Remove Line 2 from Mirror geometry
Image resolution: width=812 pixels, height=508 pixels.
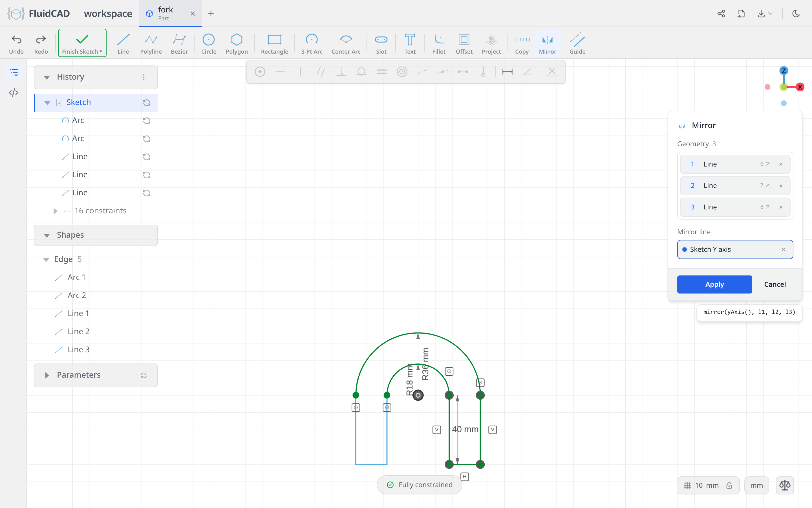(x=781, y=186)
